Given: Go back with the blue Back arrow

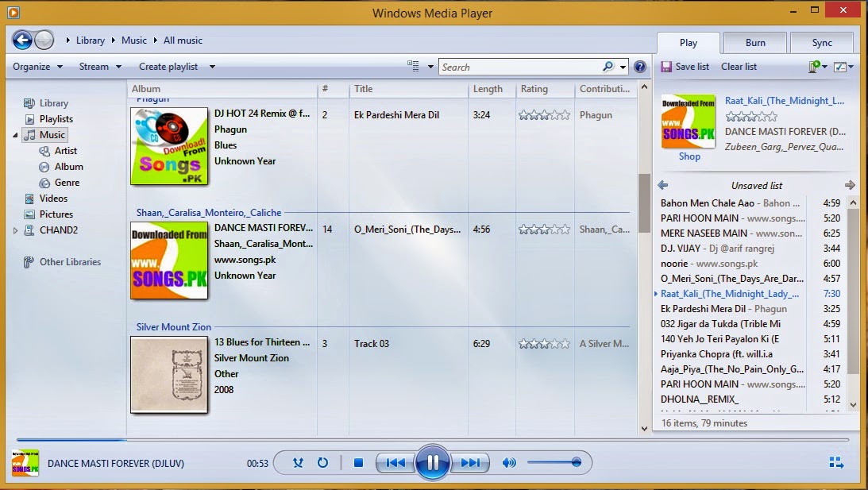Looking at the screenshot, I should click(x=22, y=40).
